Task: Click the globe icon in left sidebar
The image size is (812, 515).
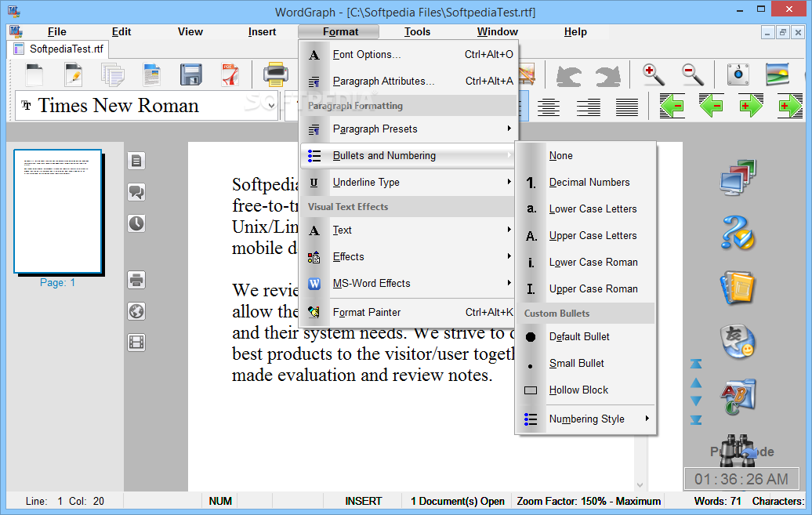Action: [136, 311]
